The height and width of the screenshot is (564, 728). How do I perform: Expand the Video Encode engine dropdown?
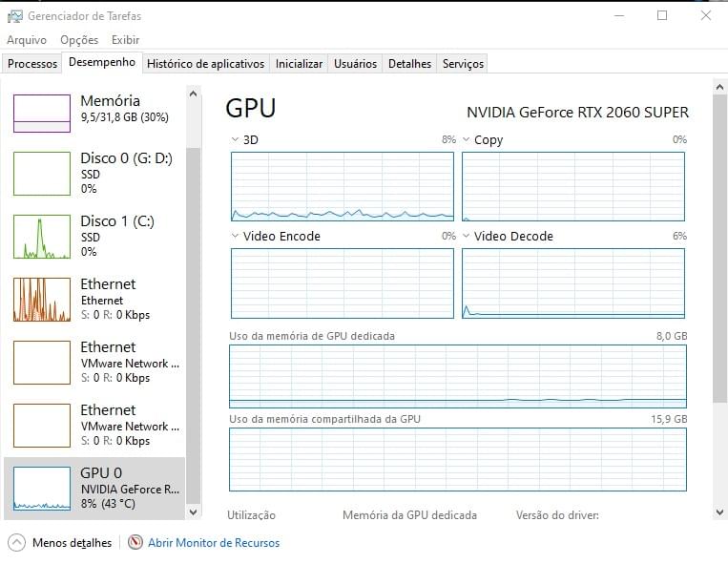[x=236, y=236]
